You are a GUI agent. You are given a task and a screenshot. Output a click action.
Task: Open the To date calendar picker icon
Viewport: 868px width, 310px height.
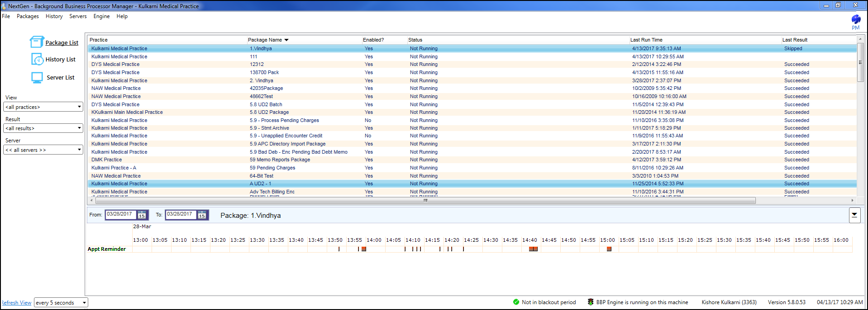pos(202,215)
